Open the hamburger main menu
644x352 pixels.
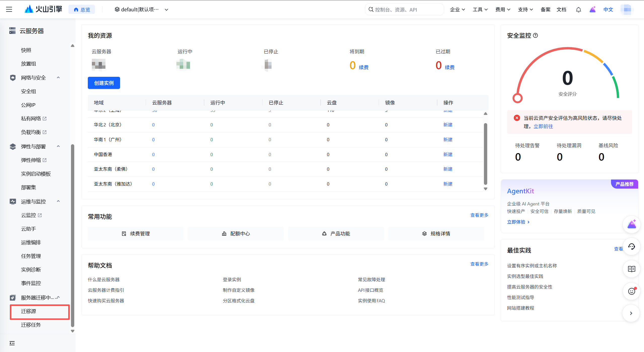[x=9, y=10]
